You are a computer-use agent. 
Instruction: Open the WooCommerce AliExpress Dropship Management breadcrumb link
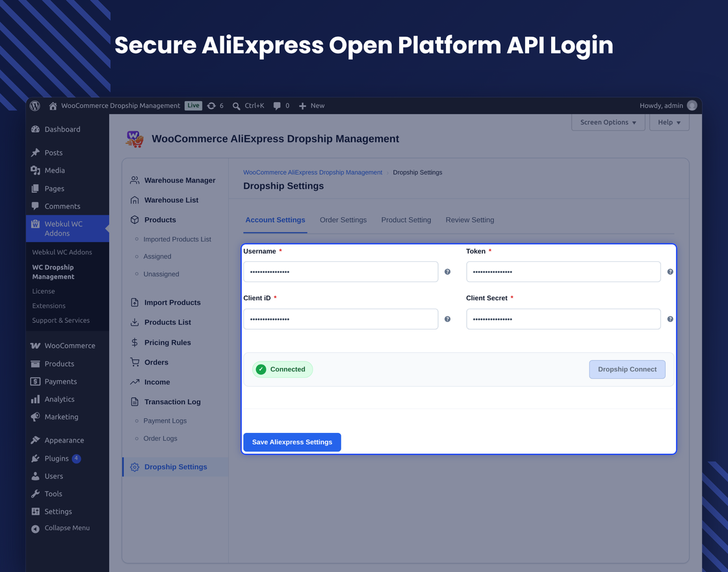[x=313, y=172]
